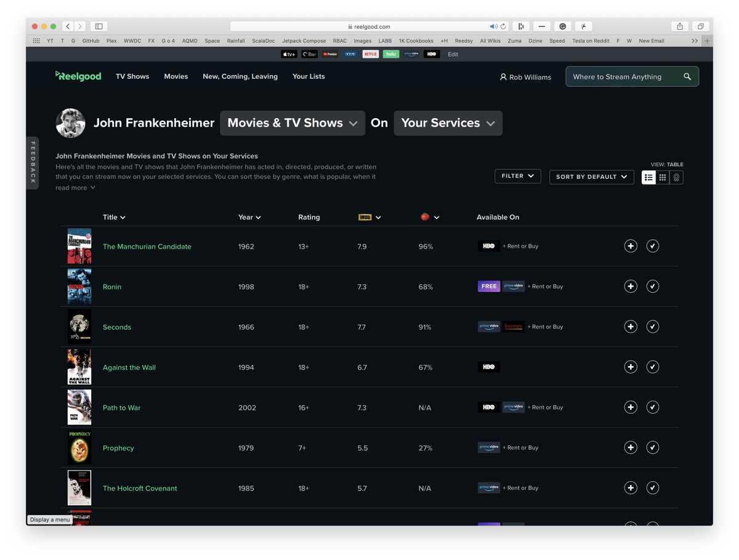Screen dimensions: 739x560
Task: Show Safari tab overview
Action: click(701, 26)
